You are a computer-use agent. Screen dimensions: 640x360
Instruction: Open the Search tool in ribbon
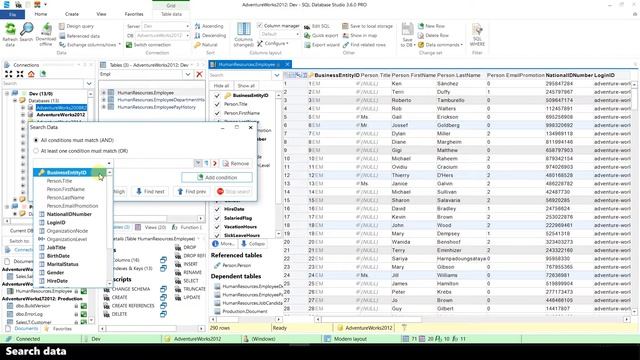pyautogui.click(x=27, y=32)
